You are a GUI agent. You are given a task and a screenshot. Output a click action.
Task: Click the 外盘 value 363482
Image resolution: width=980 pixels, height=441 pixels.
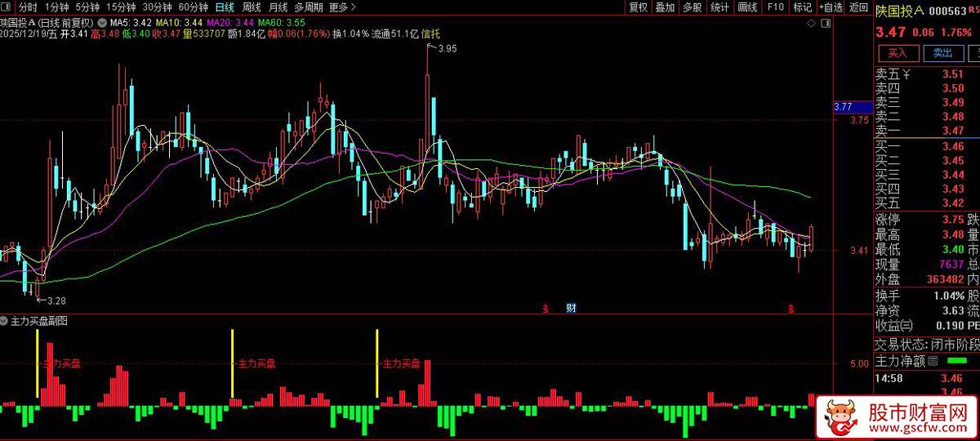[x=946, y=279]
